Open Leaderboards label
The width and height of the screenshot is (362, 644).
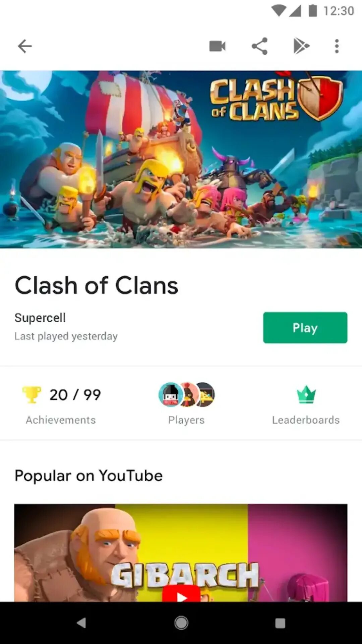[306, 420]
